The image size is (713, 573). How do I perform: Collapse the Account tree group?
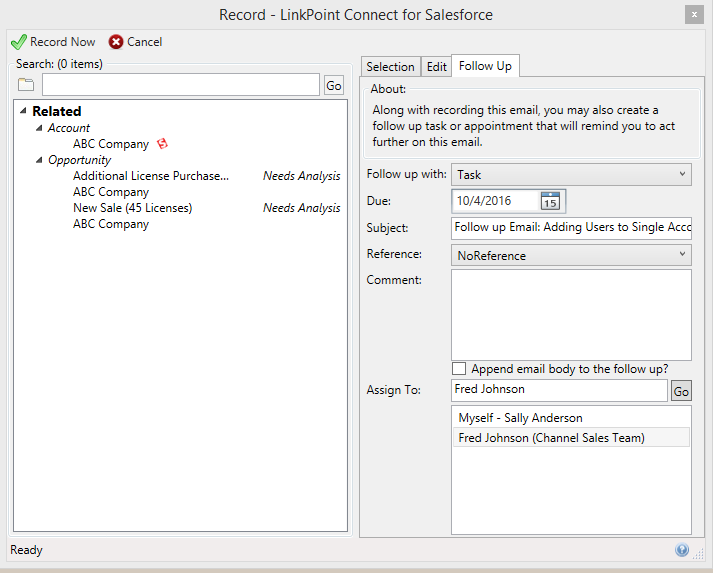(x=39, y=128)
